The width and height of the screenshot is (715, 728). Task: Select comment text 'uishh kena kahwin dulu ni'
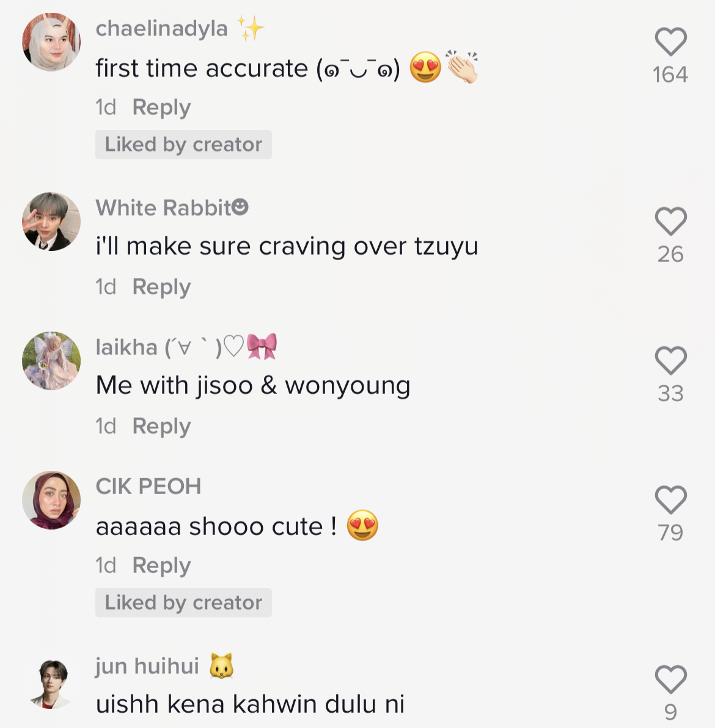point(250,704)
